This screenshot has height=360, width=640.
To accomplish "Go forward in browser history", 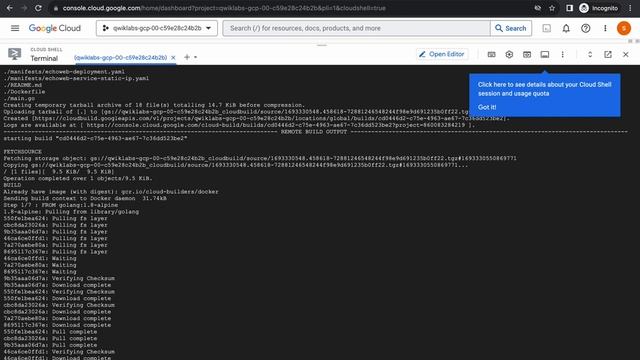I will (x=24, y=8).
